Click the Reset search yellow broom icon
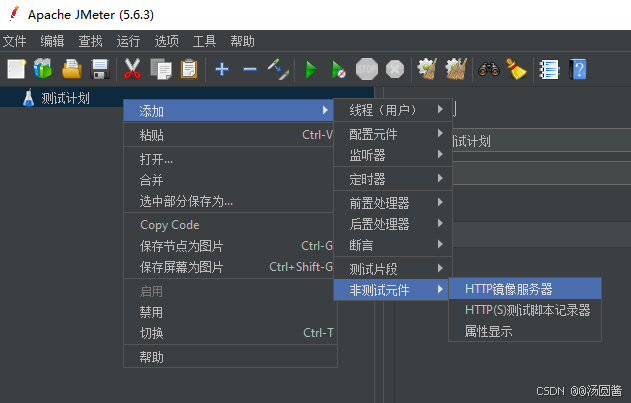Viewport: 631px width, 403px height. click(516, 69)
